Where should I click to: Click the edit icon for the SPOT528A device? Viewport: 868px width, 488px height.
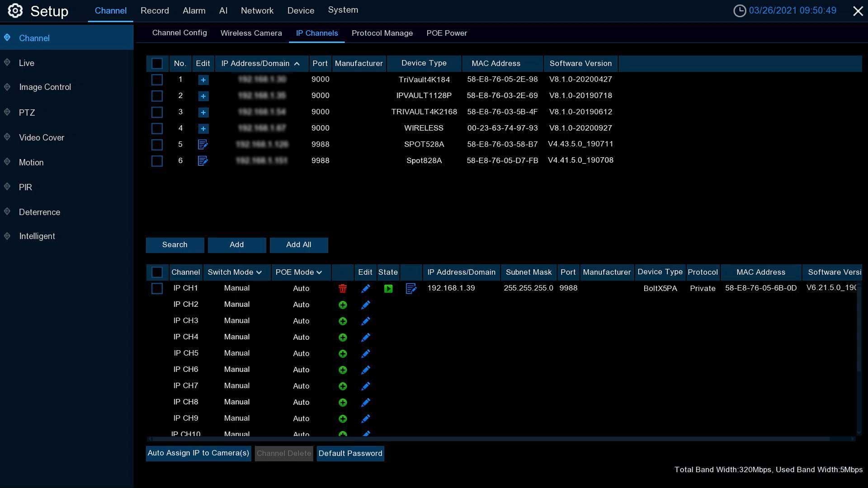pos(203,145)
